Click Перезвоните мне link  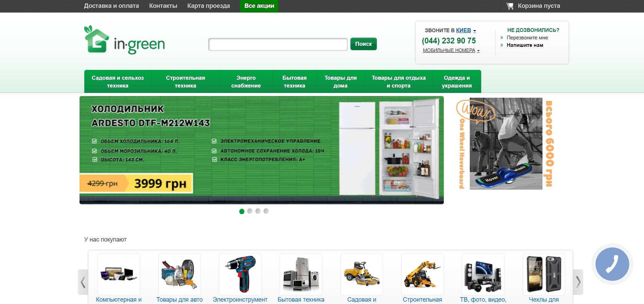point(527,38)
